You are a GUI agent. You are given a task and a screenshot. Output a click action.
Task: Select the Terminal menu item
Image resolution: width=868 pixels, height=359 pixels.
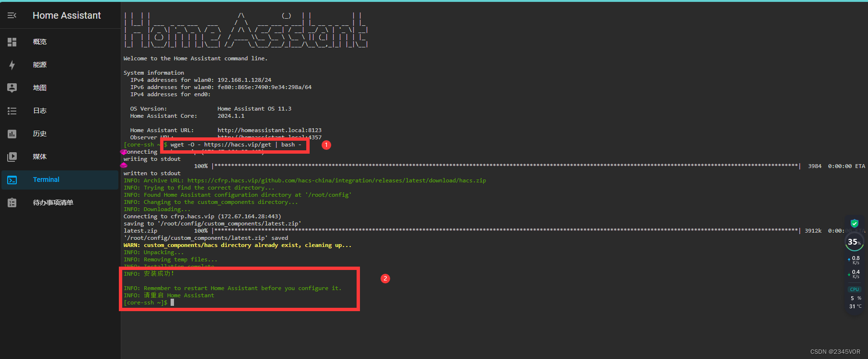(60, 179)
